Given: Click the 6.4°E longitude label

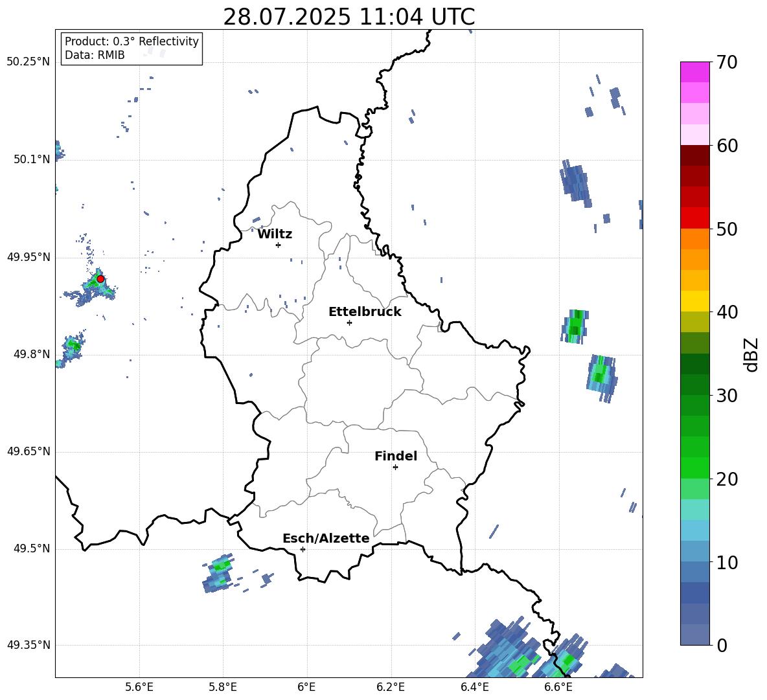Looking at the screenshot, I should 474,687.
